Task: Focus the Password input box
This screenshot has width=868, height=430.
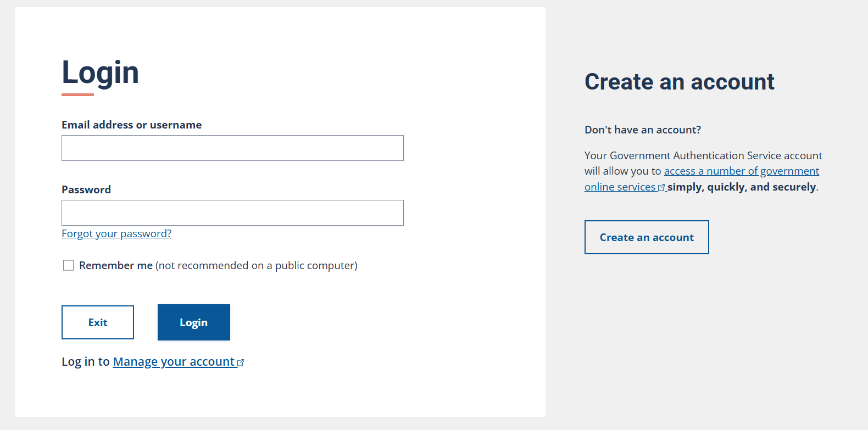Action: (x=232, y=213)
